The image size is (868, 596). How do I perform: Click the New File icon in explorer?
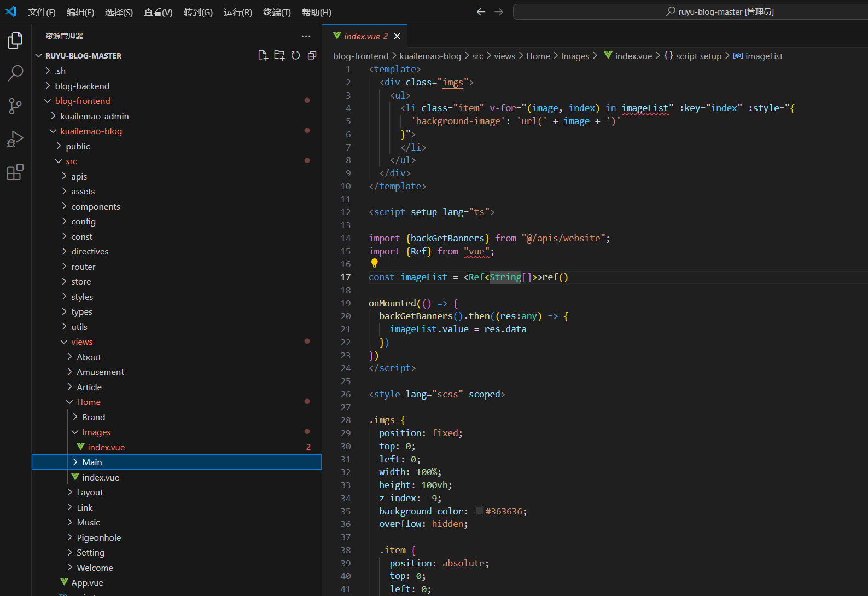click(x=263, y=55)
